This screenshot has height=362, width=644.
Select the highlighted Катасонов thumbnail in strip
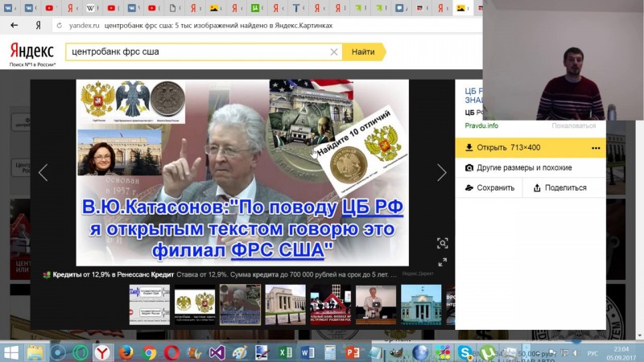pyautogui.click(x=240, y=305)
